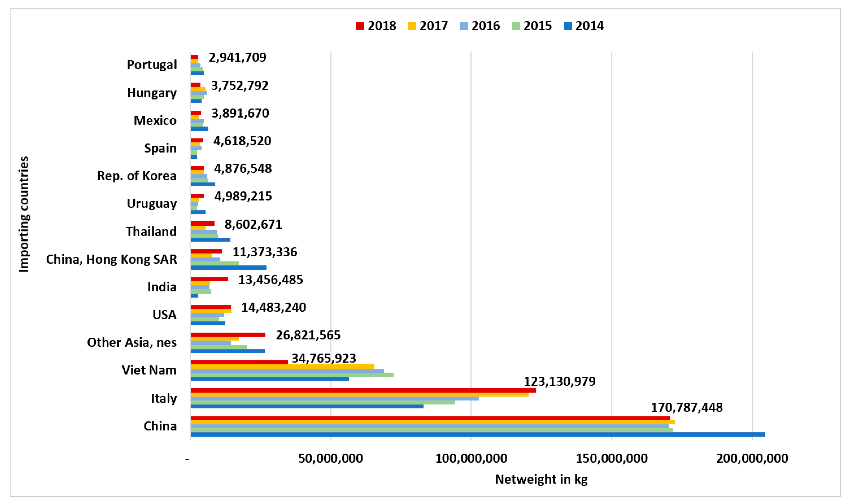848x504 pixels.
Task: Select the 2017 legend label
Action: pyautogui.click(x=434, y=26)
